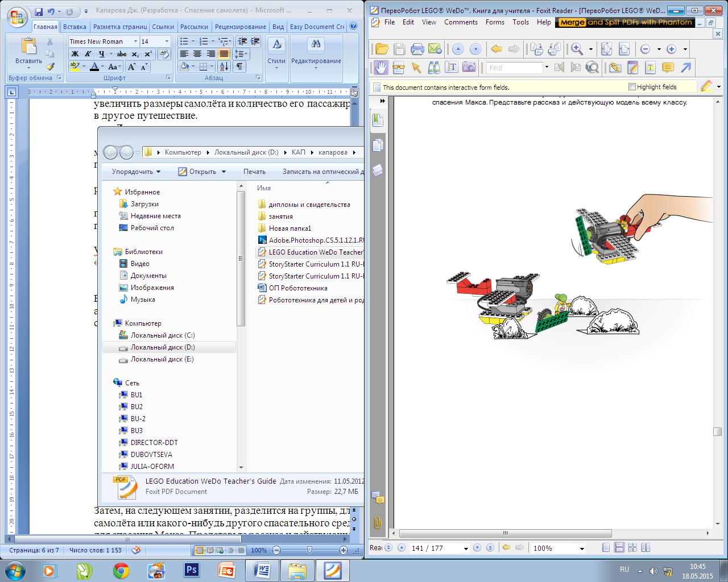Expand the Foxit zoom percentage dropdown

tap(582, 548)
